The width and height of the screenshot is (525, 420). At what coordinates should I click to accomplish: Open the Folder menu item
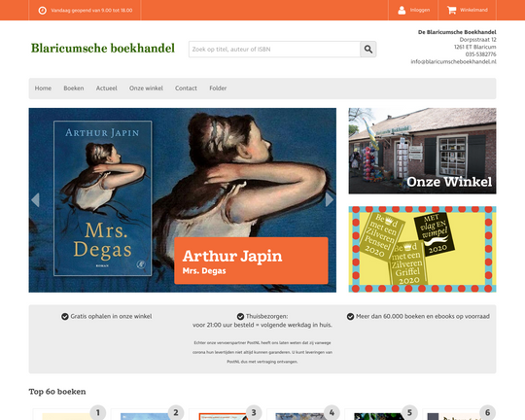pos(218,88)
